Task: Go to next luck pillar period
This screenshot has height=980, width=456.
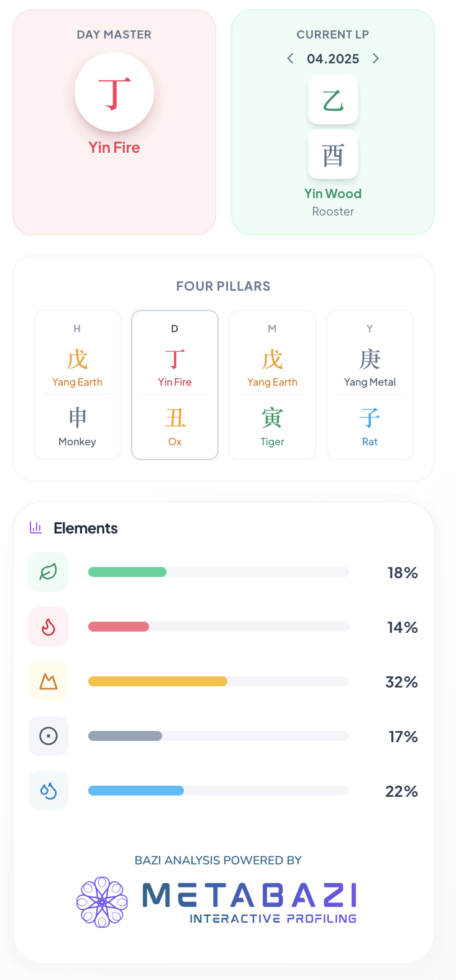Action: 376,58
